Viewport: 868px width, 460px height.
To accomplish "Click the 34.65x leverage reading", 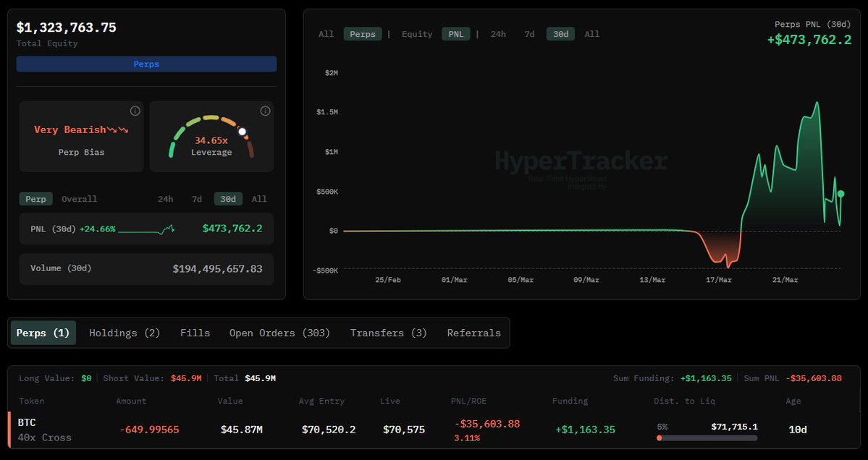I will [x=211, y=140].
